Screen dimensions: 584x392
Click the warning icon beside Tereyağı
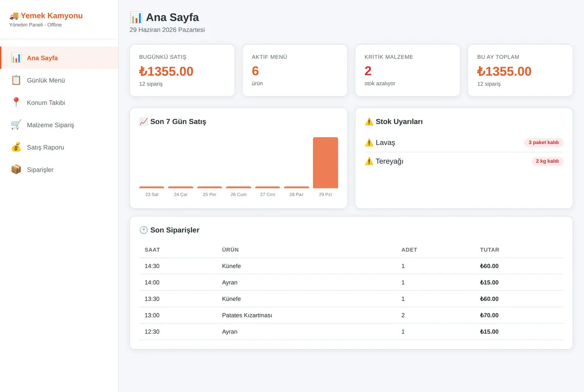369,161
